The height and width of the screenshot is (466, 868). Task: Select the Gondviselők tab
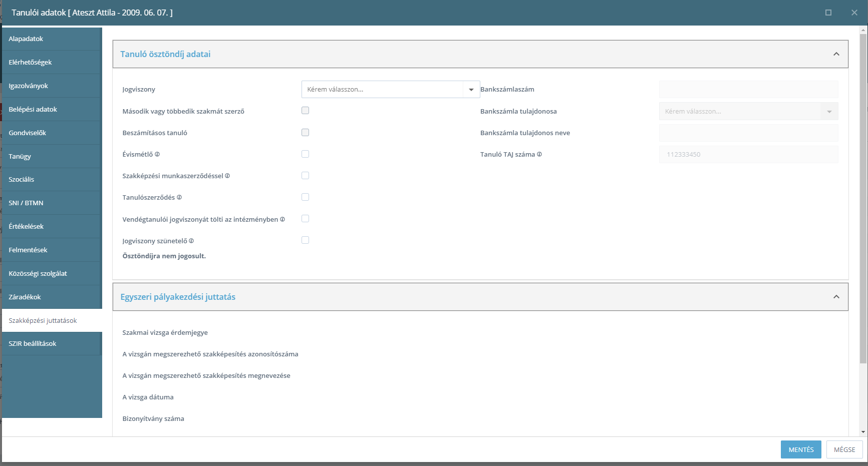[52, 133]
